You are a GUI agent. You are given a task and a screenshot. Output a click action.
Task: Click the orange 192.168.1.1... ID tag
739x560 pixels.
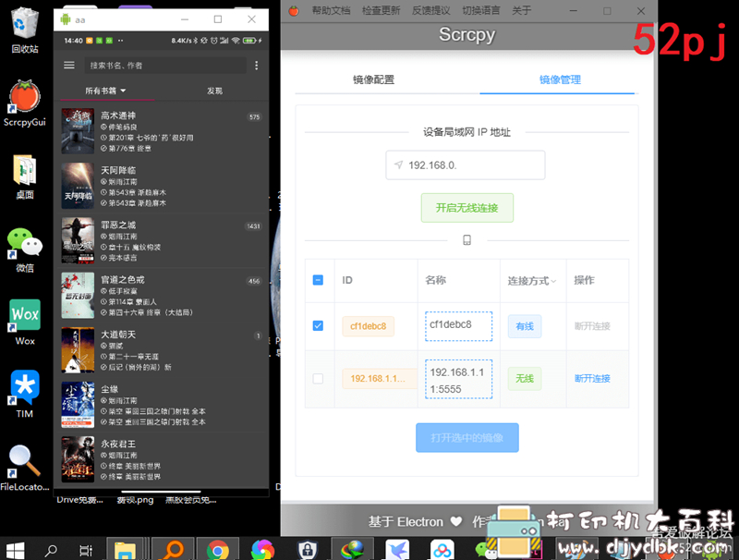click(378, 379)
